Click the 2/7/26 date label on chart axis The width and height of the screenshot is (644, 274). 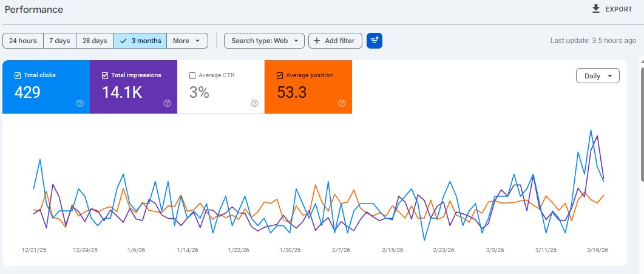tap(341, 250)
